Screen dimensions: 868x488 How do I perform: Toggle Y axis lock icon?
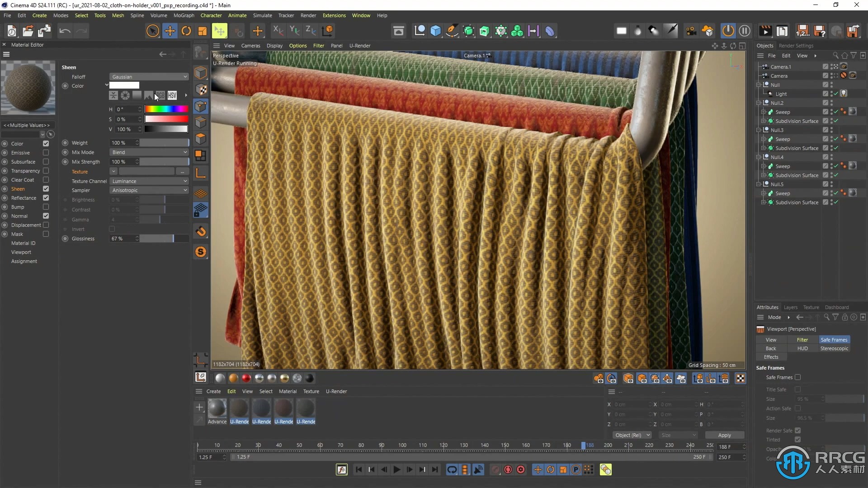click(294, 31)
